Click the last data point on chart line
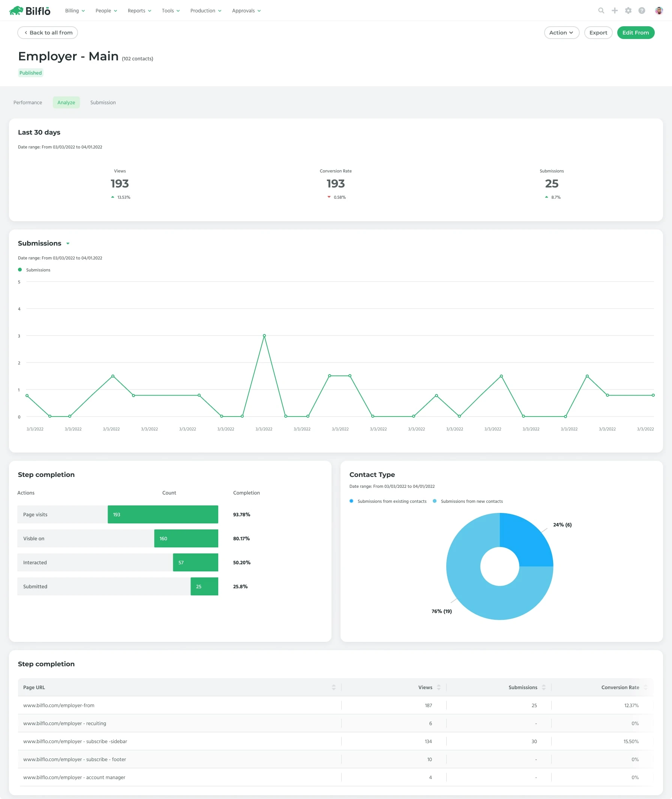This screenshot has width=672, height=799. point(653,395)
